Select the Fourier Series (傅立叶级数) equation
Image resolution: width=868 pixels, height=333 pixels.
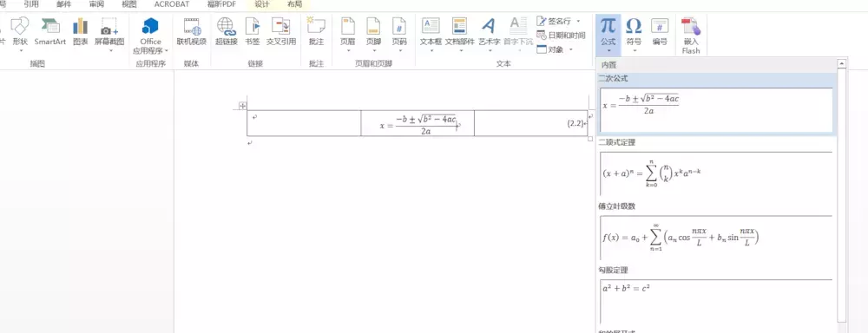717,238
